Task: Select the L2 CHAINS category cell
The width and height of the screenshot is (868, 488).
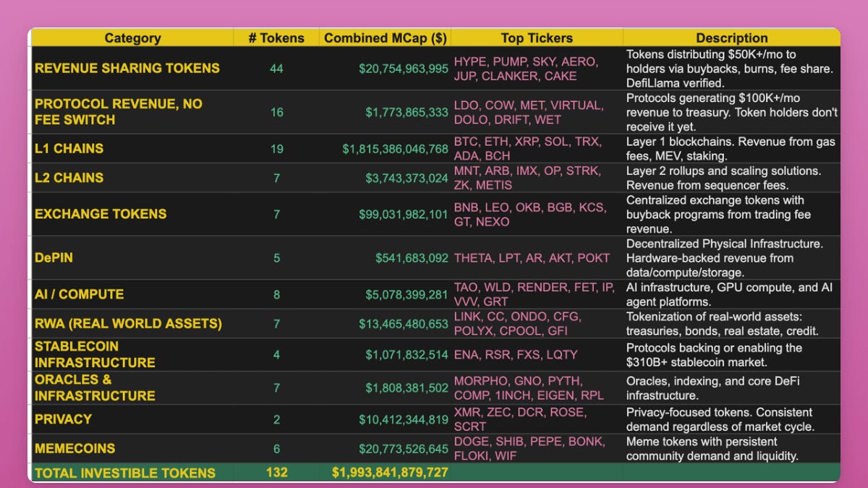Action: [132, 178]
